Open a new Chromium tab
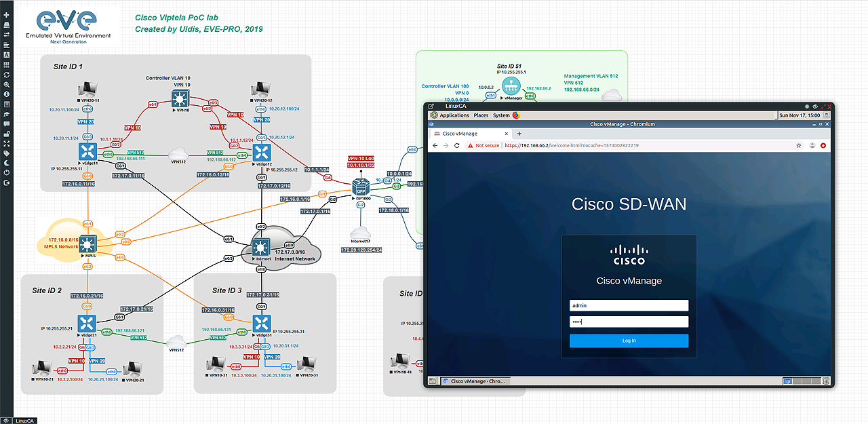Screen dimensions: 868x424 click(x=519, y=134)
